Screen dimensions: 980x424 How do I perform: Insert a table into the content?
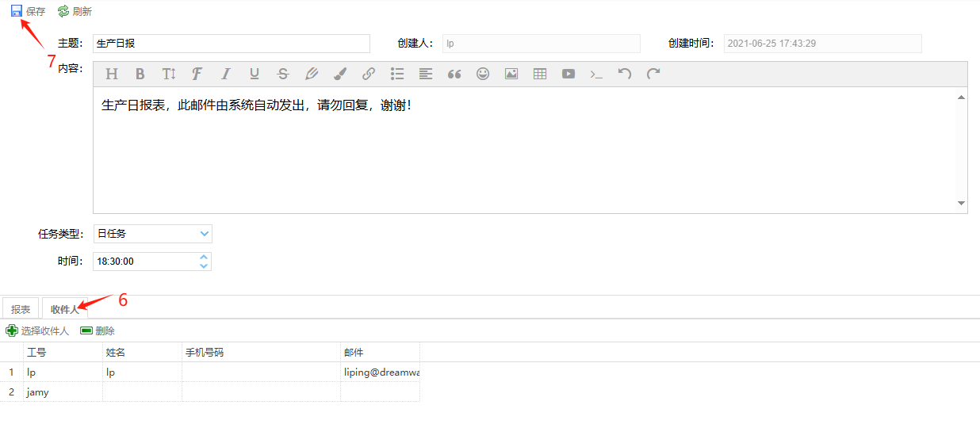point(540,74)
